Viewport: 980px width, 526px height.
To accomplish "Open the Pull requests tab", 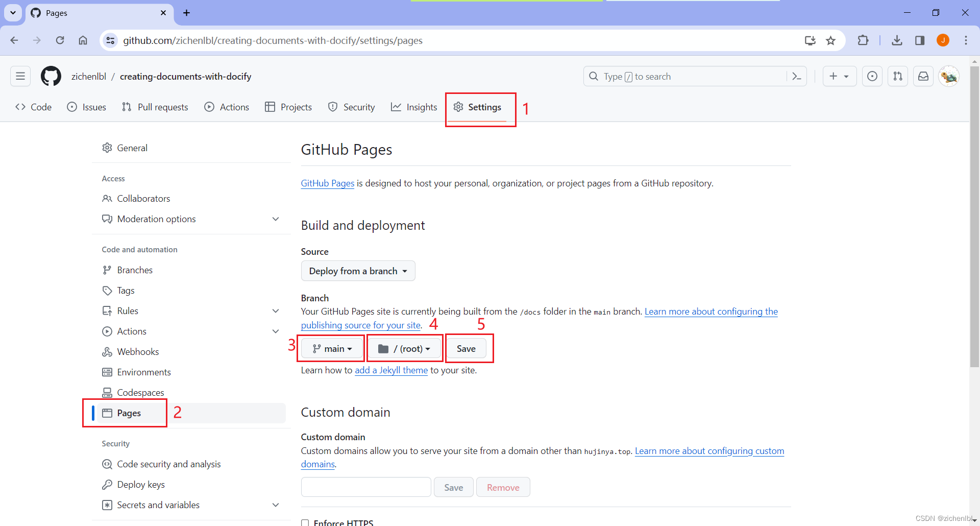I will coord(155,107).
